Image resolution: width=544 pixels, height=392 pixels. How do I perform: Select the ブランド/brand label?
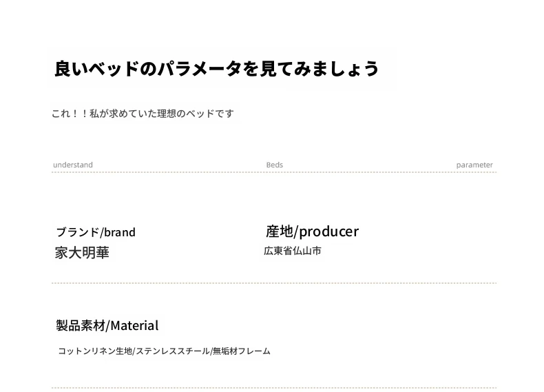pyautogui.click(x=96, y=232)
